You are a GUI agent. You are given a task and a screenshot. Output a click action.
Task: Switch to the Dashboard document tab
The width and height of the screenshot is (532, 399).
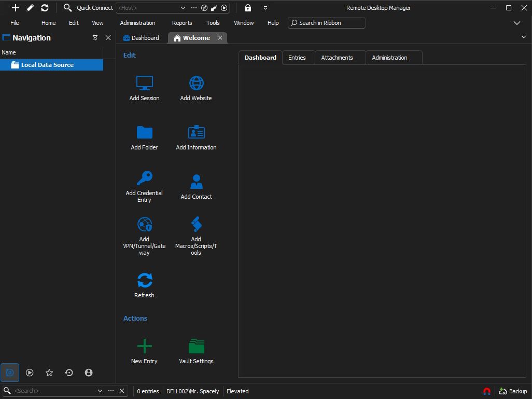click(x=141, y=38)
